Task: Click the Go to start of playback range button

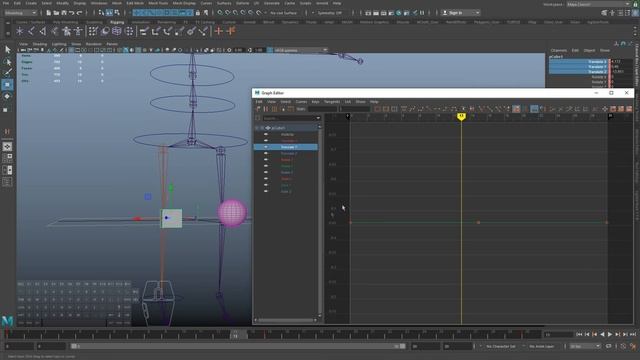Action: (x=579, y=334)
